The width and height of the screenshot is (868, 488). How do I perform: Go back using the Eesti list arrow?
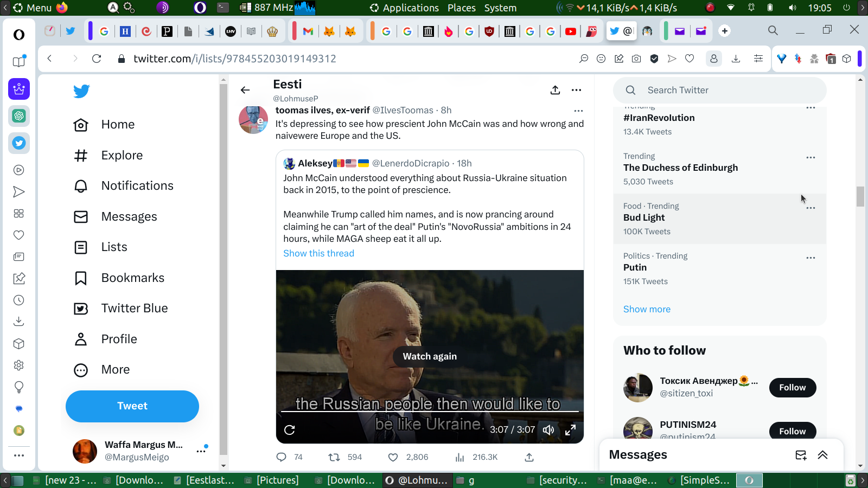245,90
